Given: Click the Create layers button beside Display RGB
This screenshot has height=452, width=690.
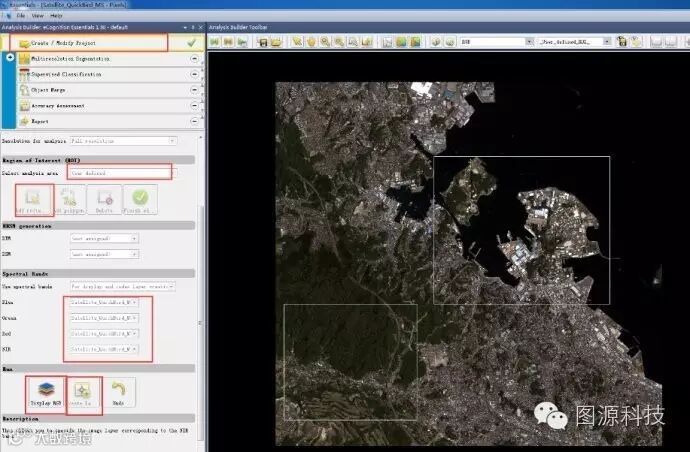Looking at the screenshot, I should 82,393.
